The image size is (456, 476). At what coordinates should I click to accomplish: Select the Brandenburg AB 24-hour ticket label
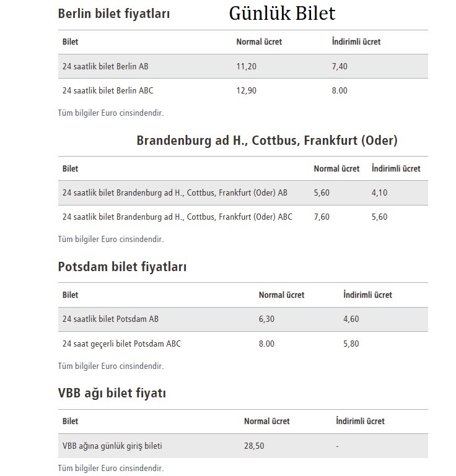[175, 193]
